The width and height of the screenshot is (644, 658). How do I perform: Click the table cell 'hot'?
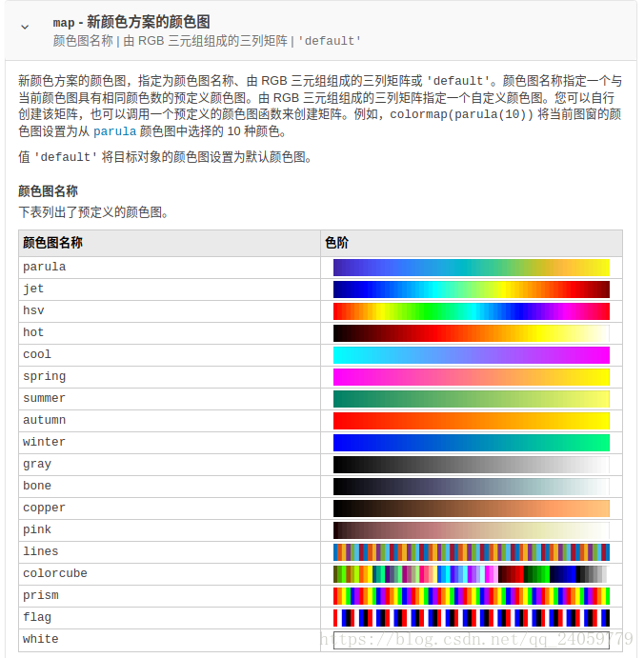pyautogui.click(x=170, y=333)
